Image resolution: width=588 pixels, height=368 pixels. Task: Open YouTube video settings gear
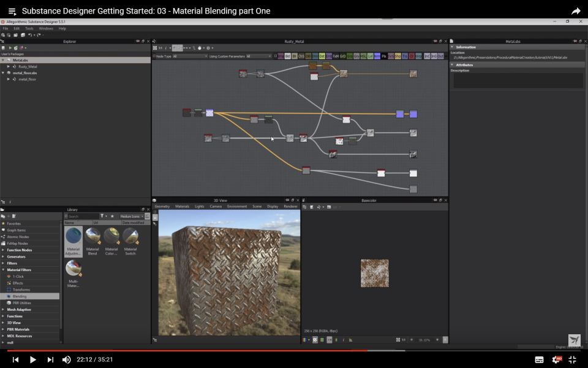tap(556, 359)
